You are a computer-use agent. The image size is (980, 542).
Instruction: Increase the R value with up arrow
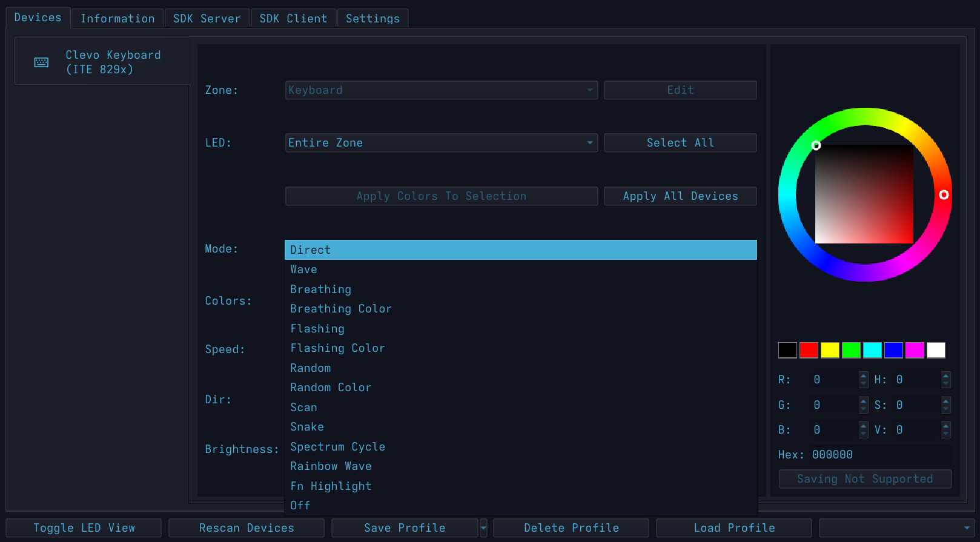point(864,376)
